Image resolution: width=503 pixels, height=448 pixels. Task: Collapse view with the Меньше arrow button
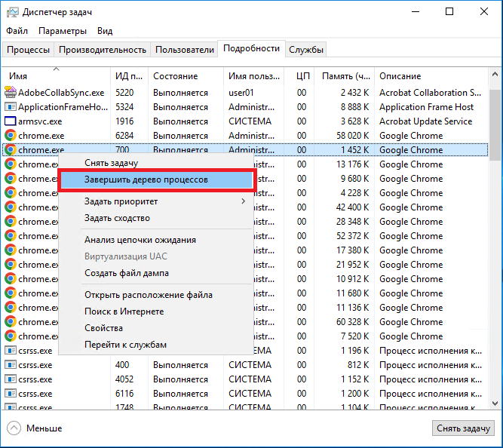pos(14,428)
